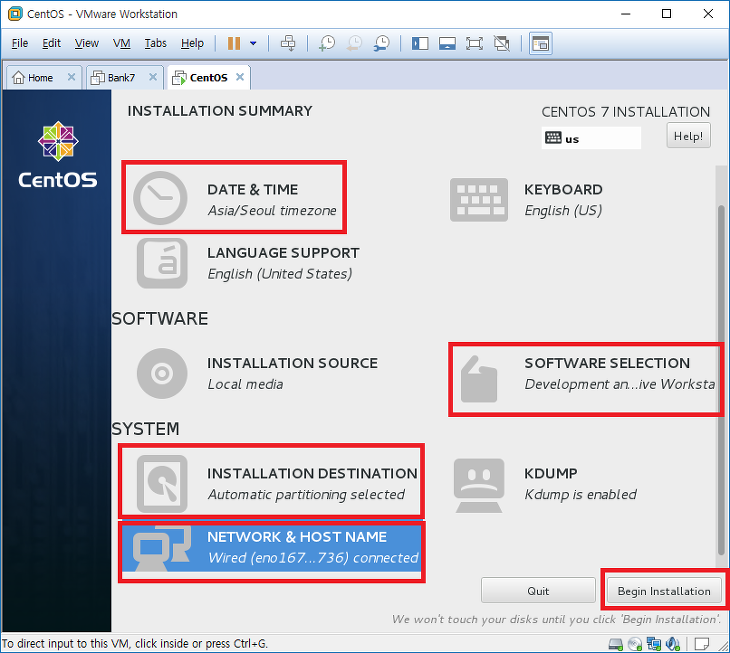Open Date & Time settings
The width and height of the screenshot is (730, 653).
[x=234, y=197]
